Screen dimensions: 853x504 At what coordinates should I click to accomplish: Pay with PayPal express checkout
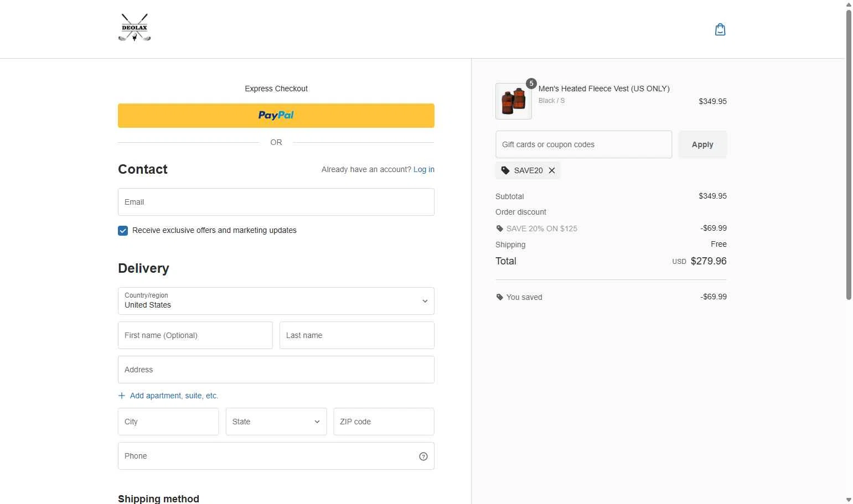[x=276, y=116]
